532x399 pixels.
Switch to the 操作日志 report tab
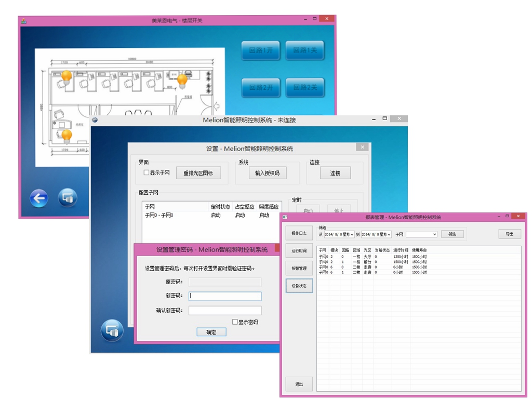click(x=299, y=233)
